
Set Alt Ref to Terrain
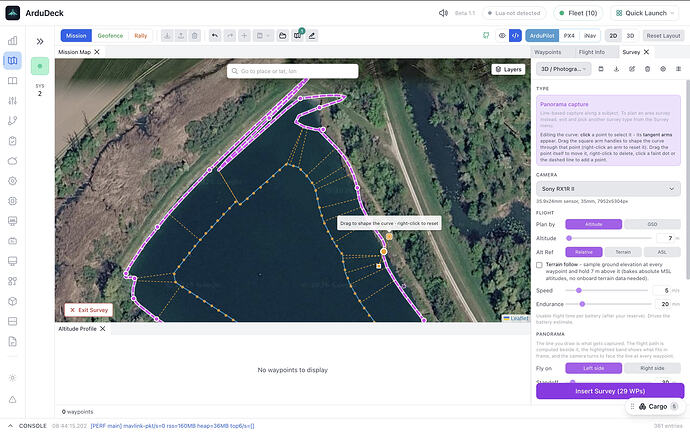click(x=623, y=252)
